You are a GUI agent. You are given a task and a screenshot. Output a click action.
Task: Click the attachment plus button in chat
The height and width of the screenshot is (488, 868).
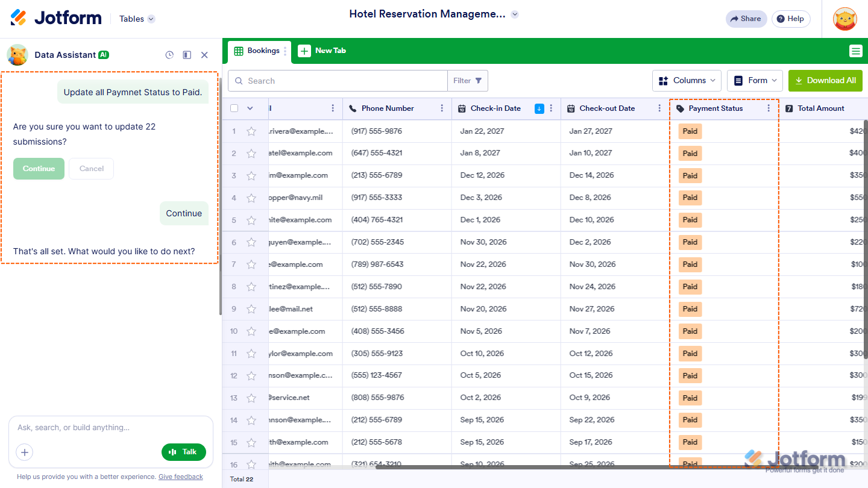[x=25, y=452]
